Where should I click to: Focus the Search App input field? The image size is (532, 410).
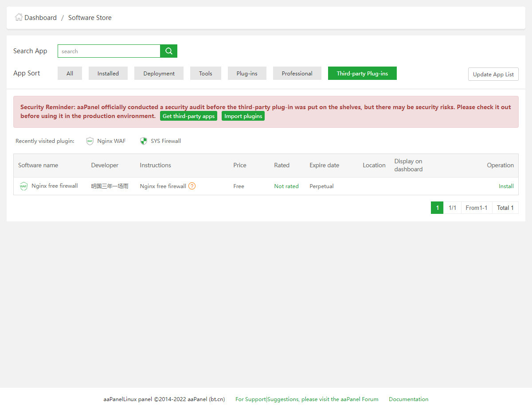pyautogui.click(x=109, y=51)
